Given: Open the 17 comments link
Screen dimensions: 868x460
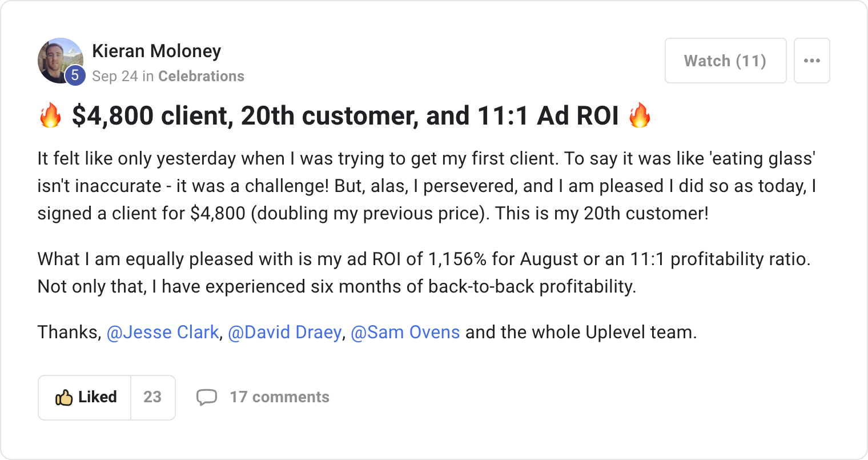Looking at the screenshot, I should 279,397.
